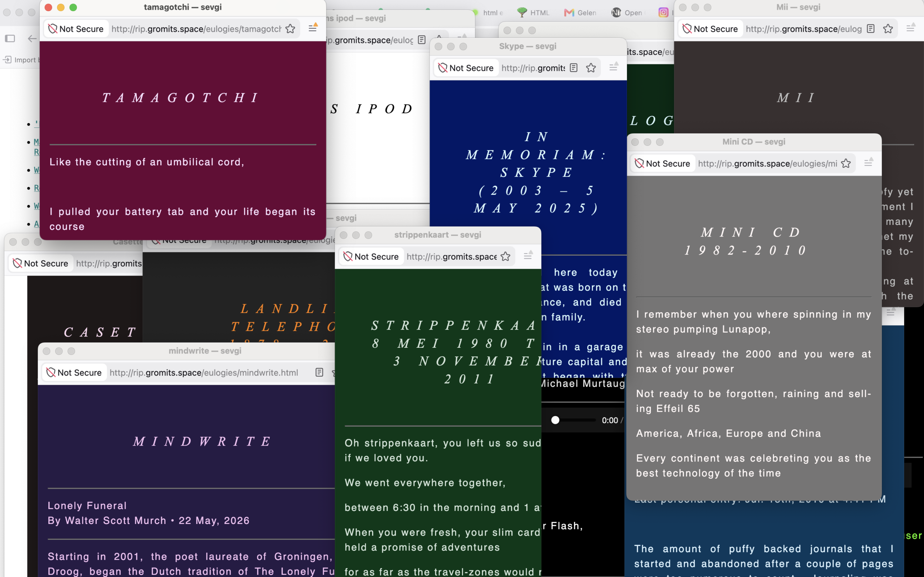Click 'We went everywhere together,' line
The image size is (924, 577).
tap(425, 483)
